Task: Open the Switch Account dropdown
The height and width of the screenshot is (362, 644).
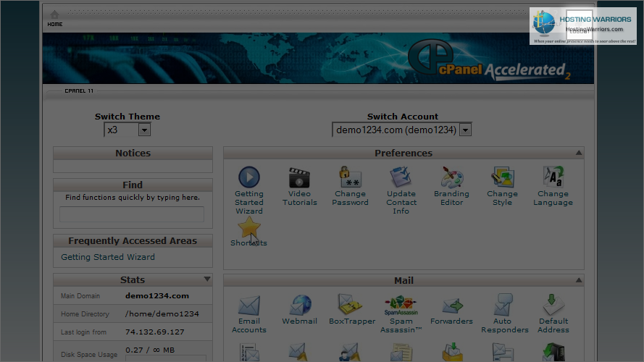Action: pos(401,130)
